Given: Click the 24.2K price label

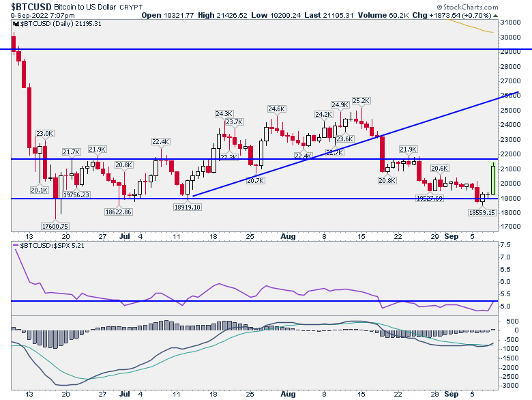Looking at the screenshot, I should click(323, 115).
